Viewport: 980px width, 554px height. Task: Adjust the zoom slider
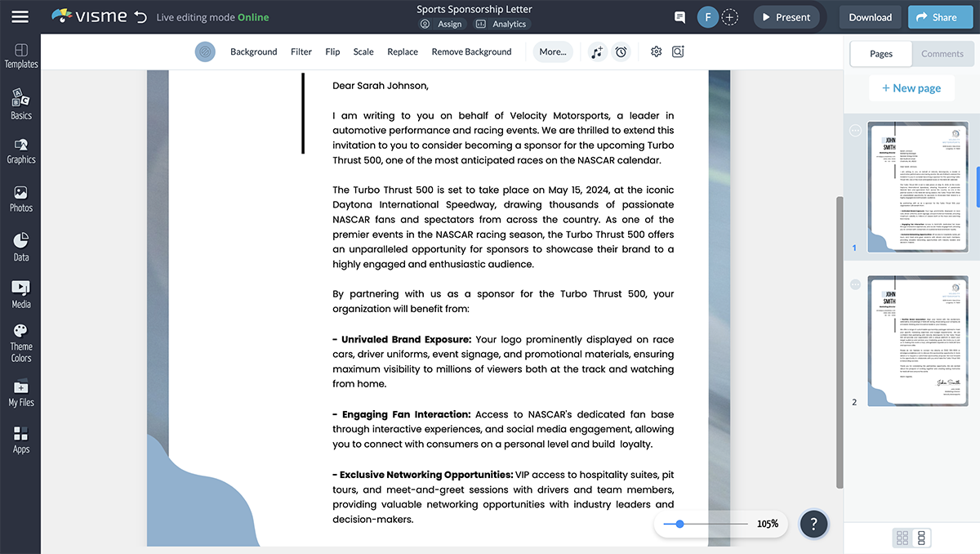[679, 524]
